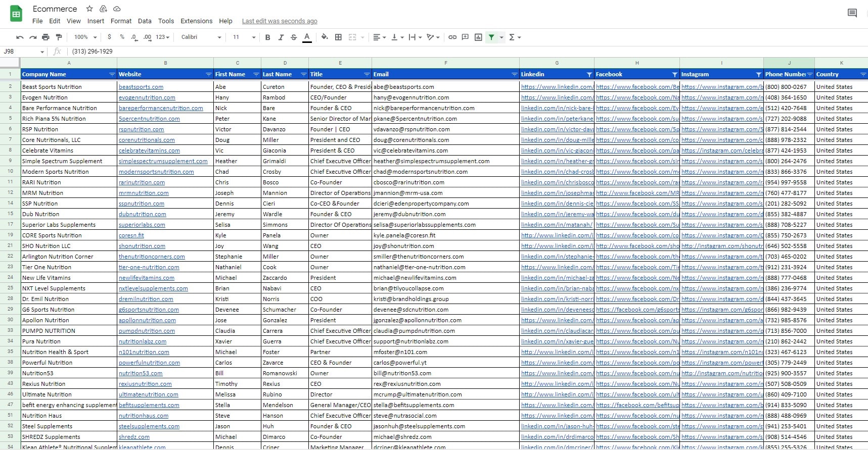
Task: Open the Calibri font dropdown
Action: point(201,37)
